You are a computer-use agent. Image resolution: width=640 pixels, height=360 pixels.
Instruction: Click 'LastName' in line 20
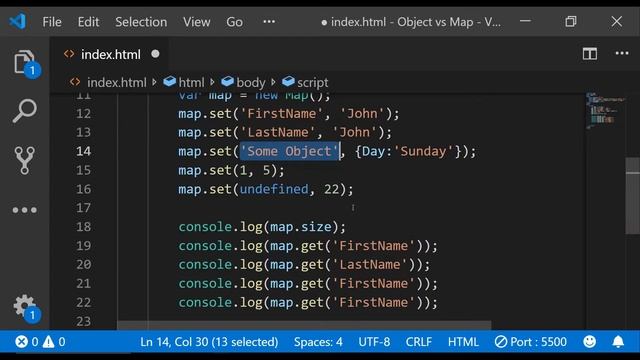[x=370, y=265]
